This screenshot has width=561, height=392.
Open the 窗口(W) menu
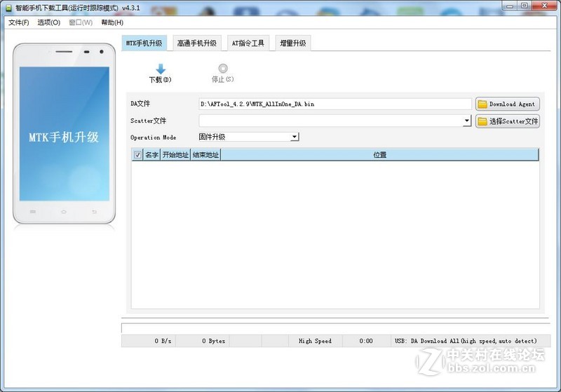coord(81,22)
